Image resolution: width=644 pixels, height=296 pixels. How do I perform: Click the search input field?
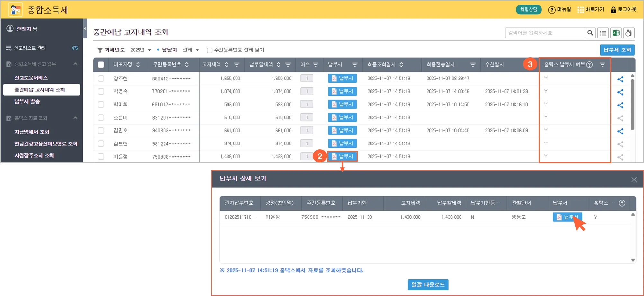point(544,33)
